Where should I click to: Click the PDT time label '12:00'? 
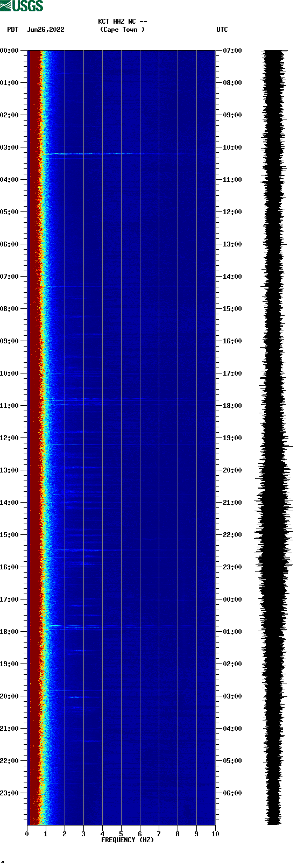tap(9, 437)
